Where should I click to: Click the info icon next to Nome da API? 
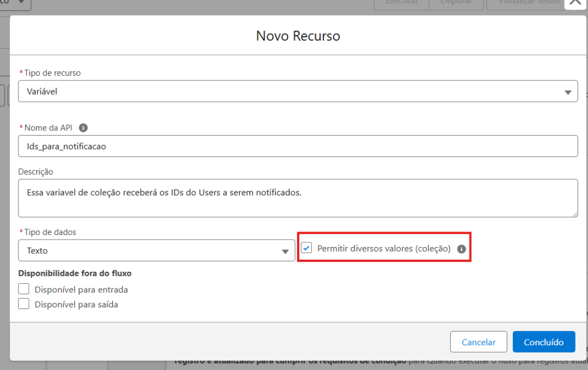83,128
